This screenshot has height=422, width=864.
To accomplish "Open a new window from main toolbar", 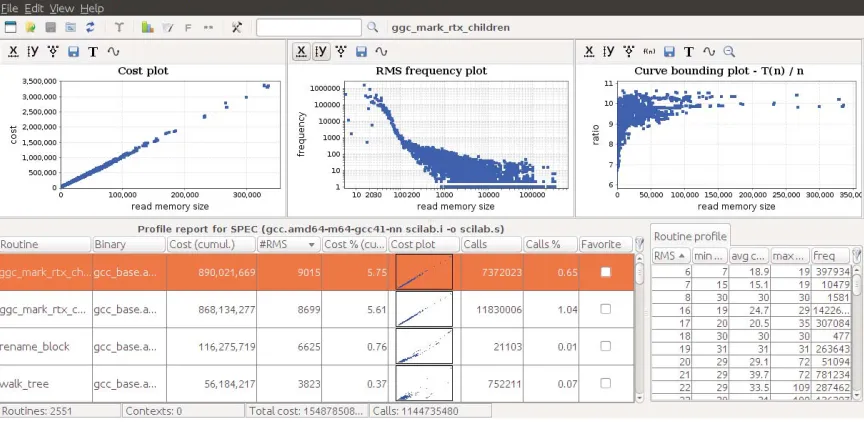I will tap(10, 27).
